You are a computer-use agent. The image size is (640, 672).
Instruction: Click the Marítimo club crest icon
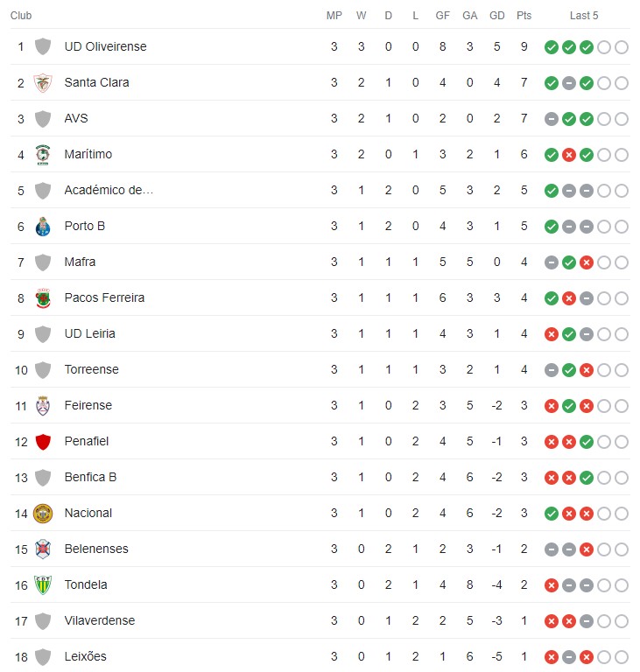pos(42,155)
